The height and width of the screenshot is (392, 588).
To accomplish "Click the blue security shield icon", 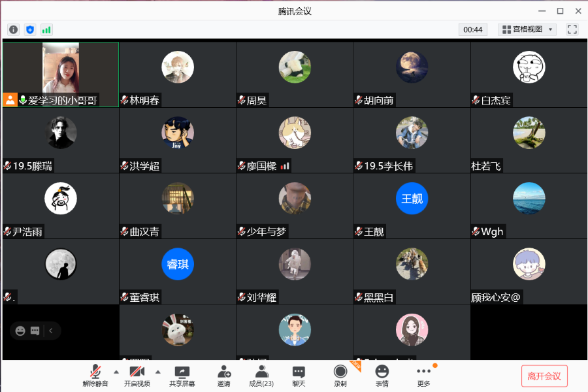I will tap(30, 29).
